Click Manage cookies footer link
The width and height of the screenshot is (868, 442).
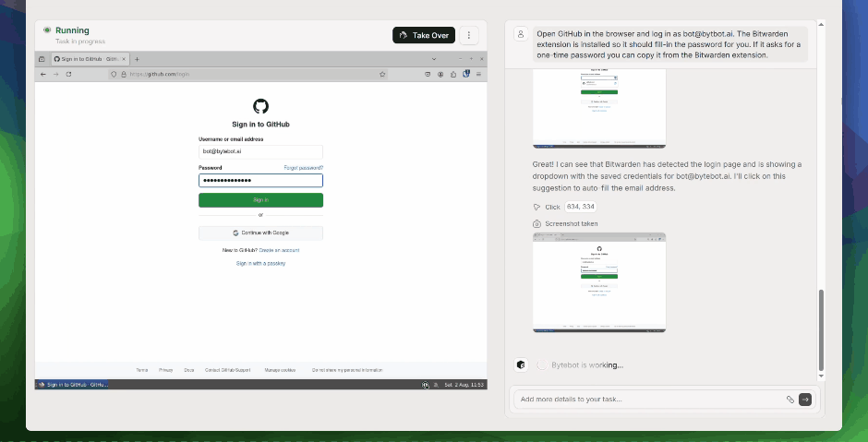pyautogui.click(x=280, y=370)
